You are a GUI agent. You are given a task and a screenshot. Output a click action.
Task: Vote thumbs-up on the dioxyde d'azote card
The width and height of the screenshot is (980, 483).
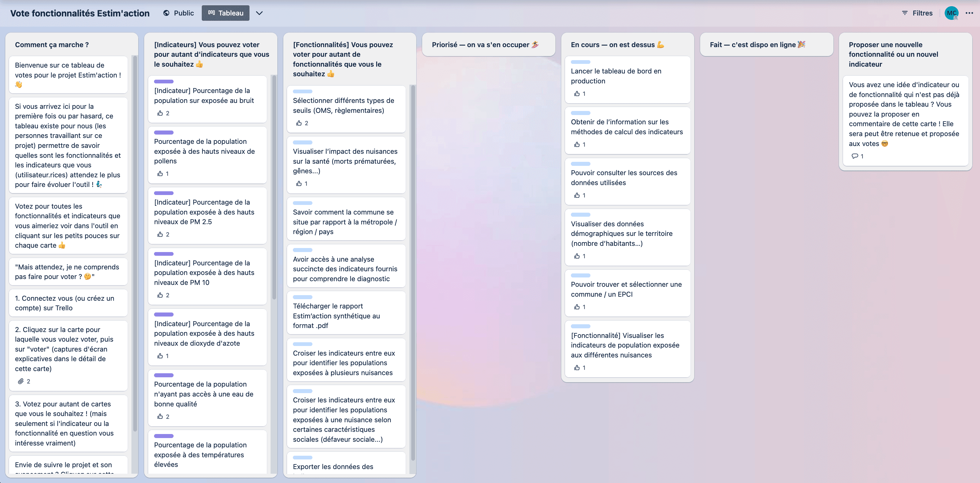(160, 356)
